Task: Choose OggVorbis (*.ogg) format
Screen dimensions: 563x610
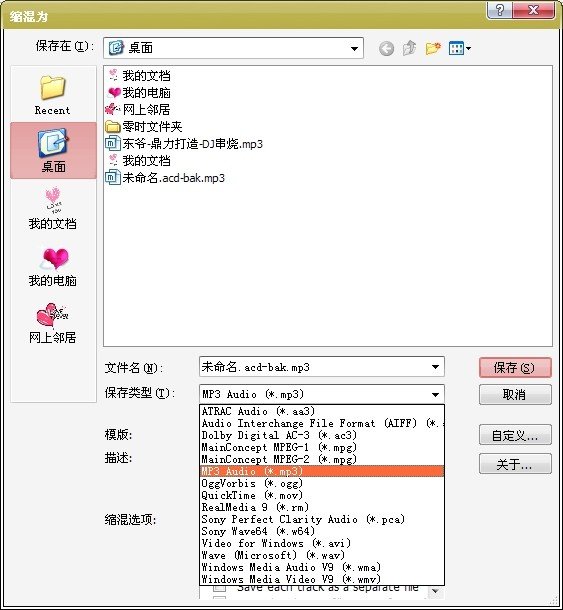Action: tap(322, 483)
